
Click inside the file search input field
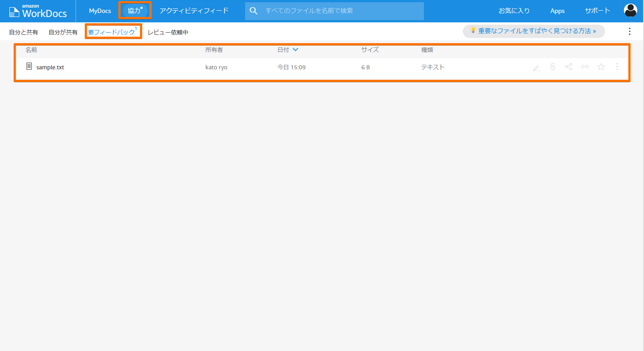(325, 11)
